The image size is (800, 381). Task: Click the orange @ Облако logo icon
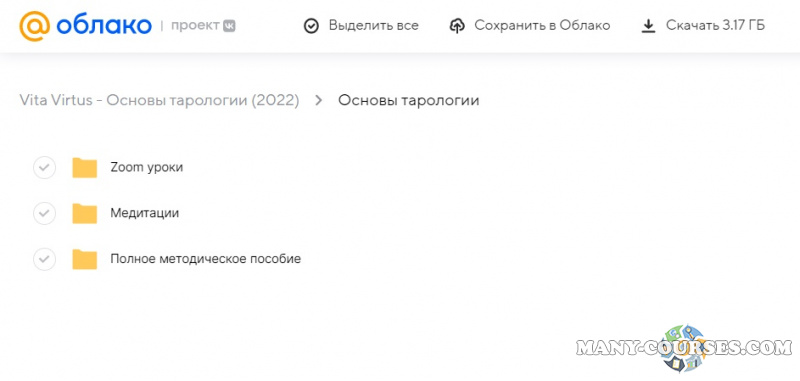click(35, 26)
